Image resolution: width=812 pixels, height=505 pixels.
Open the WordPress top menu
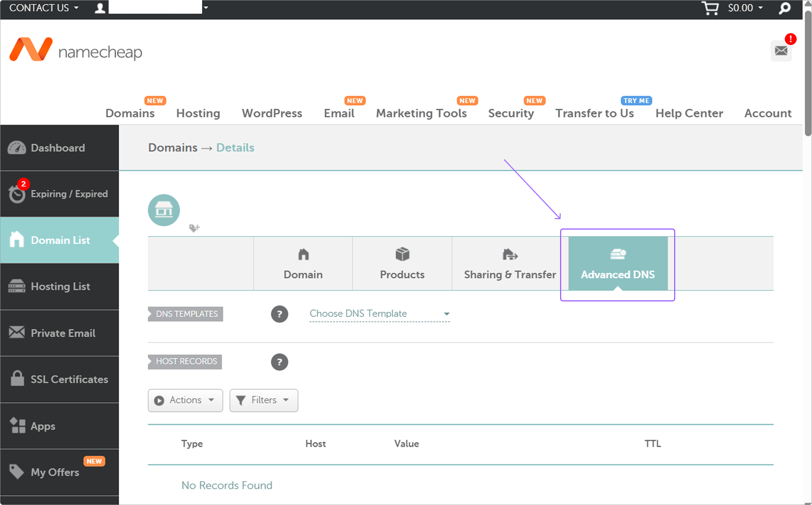[x=272, y=113]
